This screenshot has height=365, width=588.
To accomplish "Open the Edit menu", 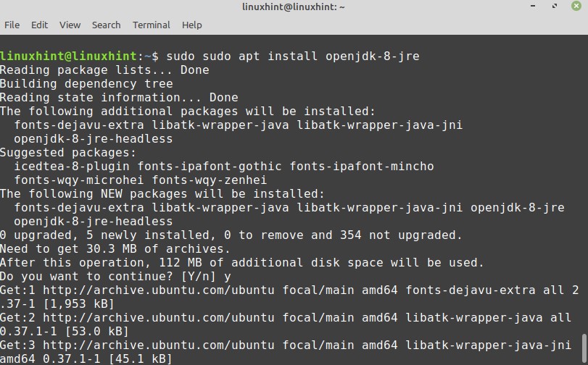I will coord(39,25).
